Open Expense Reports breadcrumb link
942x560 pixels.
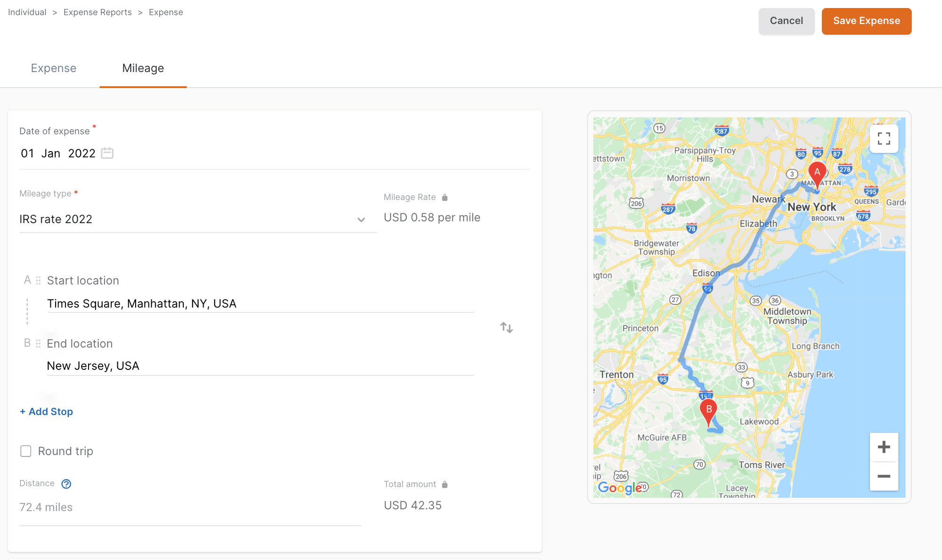tap(97, 12)
